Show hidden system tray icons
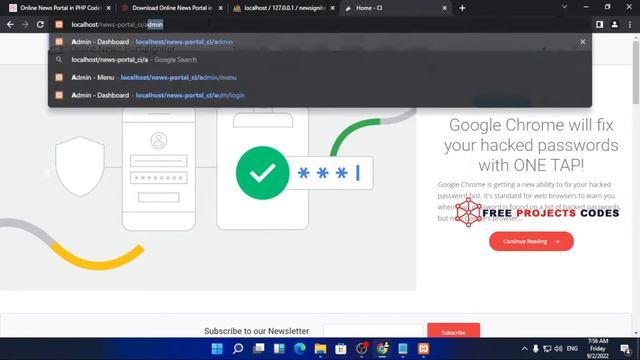Viewport: 640px width, 360px height. [x=524, y=349]
